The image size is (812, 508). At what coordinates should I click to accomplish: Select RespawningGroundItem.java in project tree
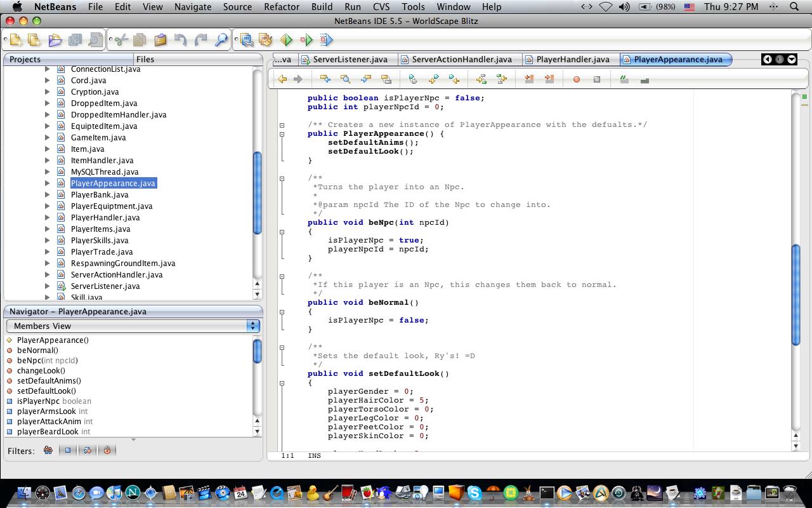[123, 264]
